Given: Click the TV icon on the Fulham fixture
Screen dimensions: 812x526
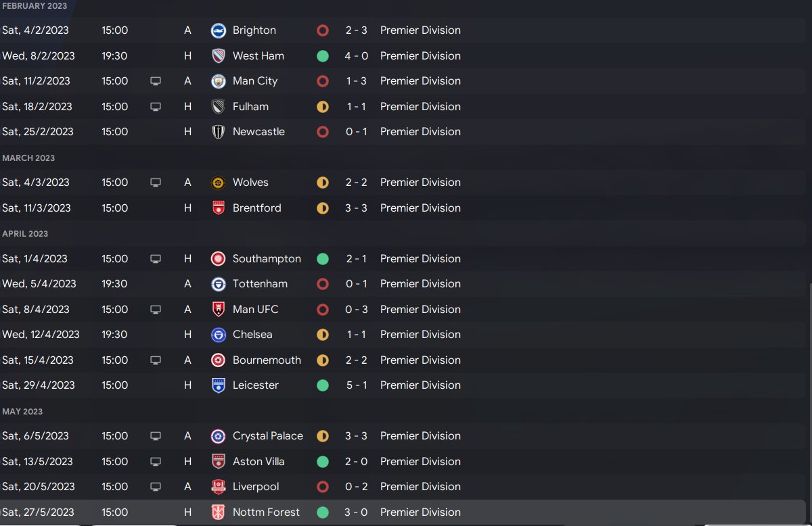Looking at the screenshot, I should point(156,107).
